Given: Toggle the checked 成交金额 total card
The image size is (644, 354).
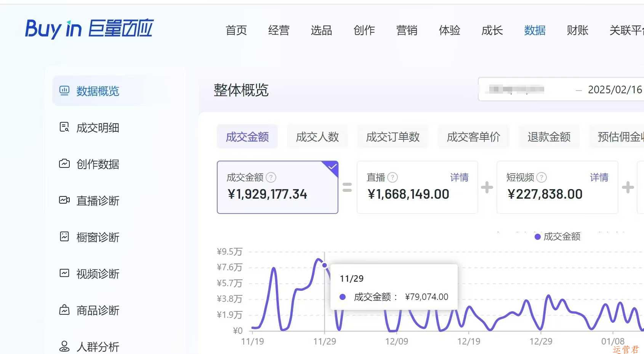Looking at the screenshot, I should tap(277, 187).
